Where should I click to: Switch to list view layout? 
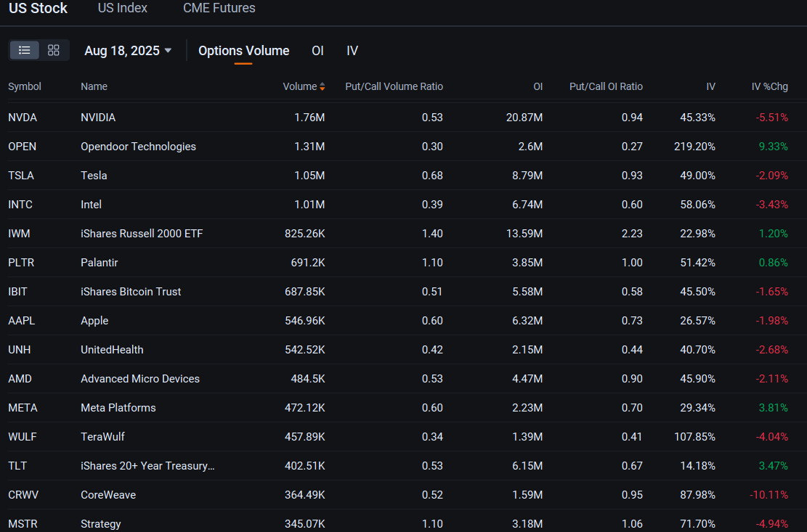pos(24,50)
